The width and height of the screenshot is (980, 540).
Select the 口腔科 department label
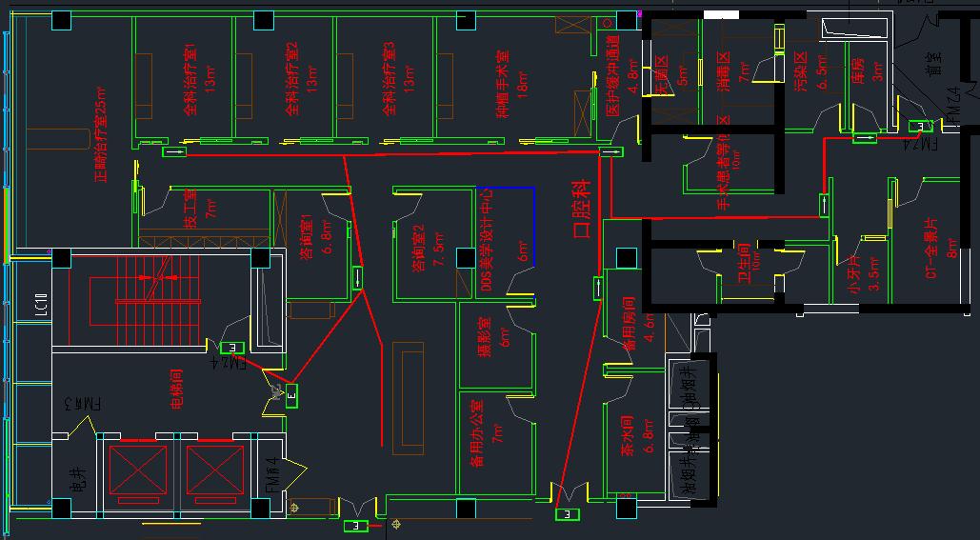581,210
